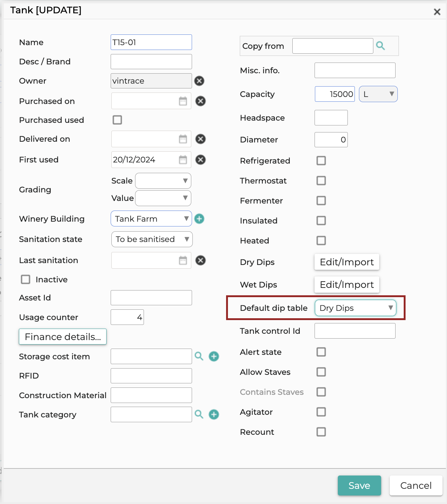Viewport: 447px width, 504px height.
Task: Mark the tank as Inactive
Action: click(x=26, y=279)
